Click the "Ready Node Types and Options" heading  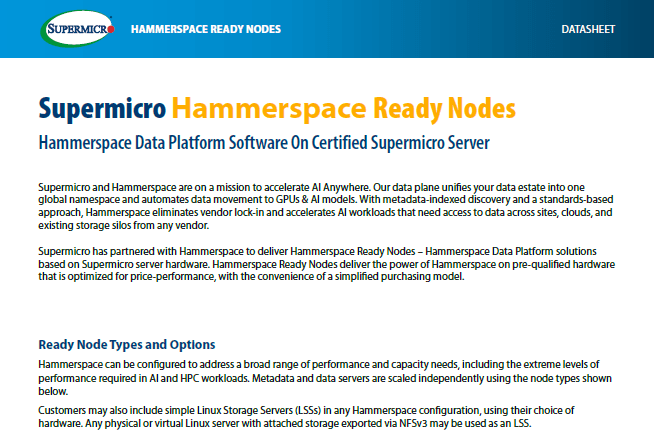coord(127,344)
